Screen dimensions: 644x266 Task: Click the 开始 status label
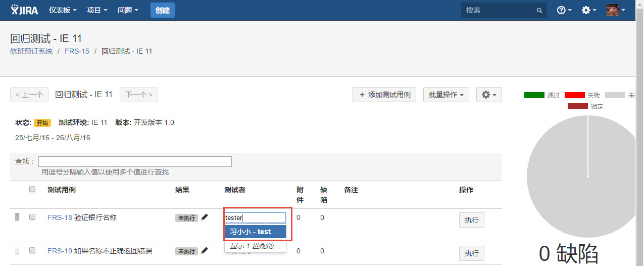42,123
